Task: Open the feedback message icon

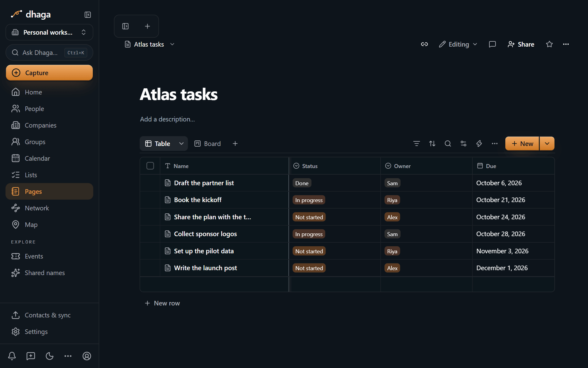Action: (31, 356)
